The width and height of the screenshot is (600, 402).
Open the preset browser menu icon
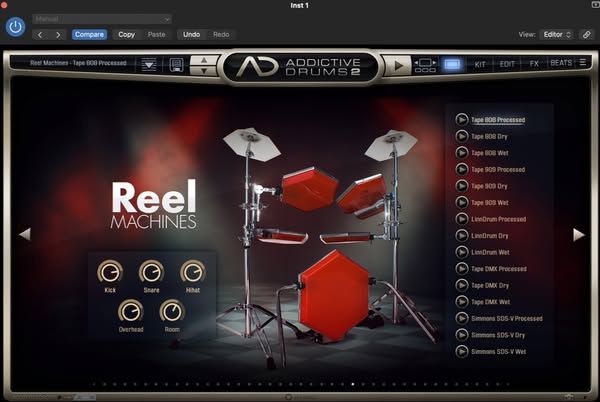(149, 66)
